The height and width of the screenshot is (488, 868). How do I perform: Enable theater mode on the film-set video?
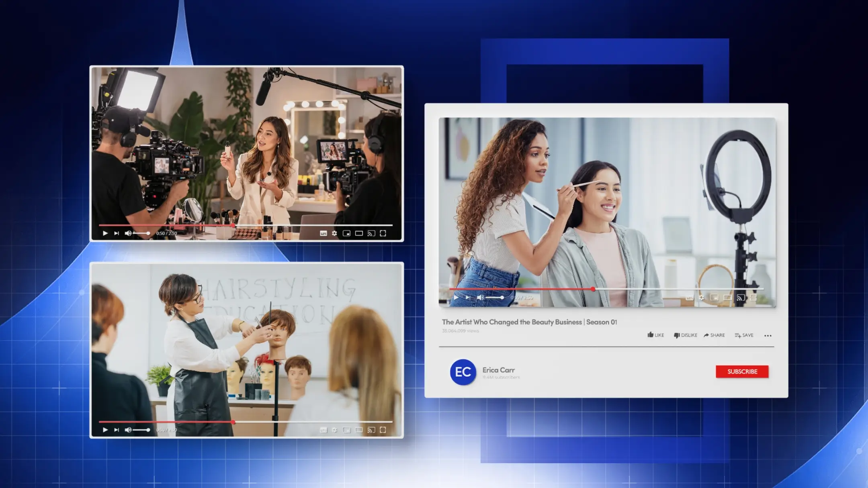click(359, 233)
